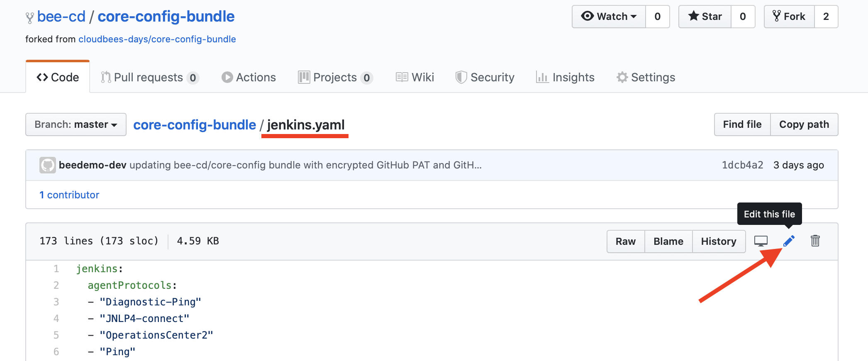Open the Insights tab

(565, 78)
